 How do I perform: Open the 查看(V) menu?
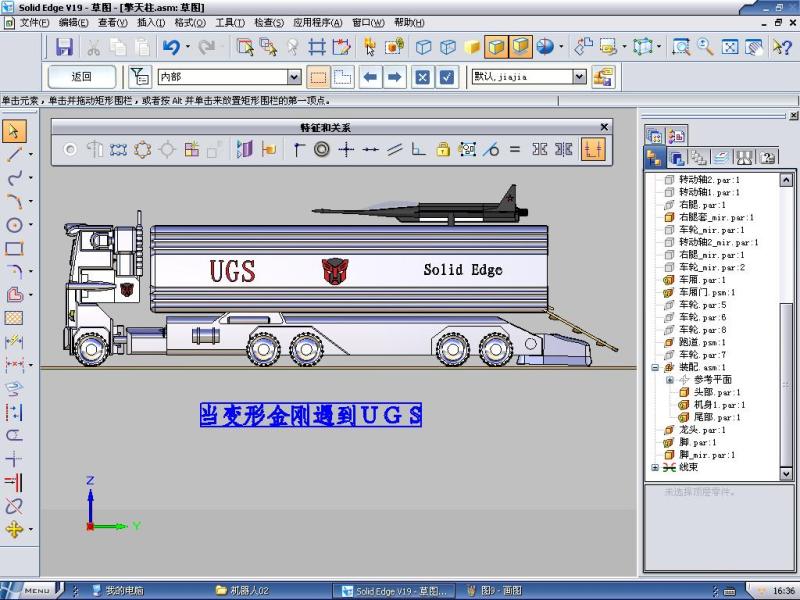(113, 22)
